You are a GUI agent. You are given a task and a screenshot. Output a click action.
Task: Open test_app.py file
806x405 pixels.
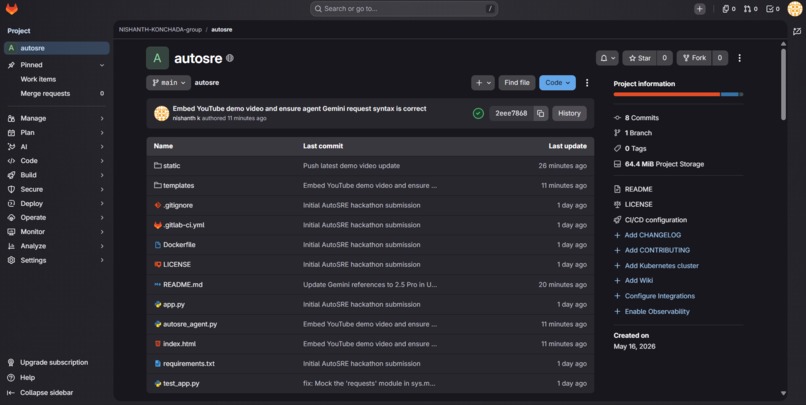click(x=181, y=383)
